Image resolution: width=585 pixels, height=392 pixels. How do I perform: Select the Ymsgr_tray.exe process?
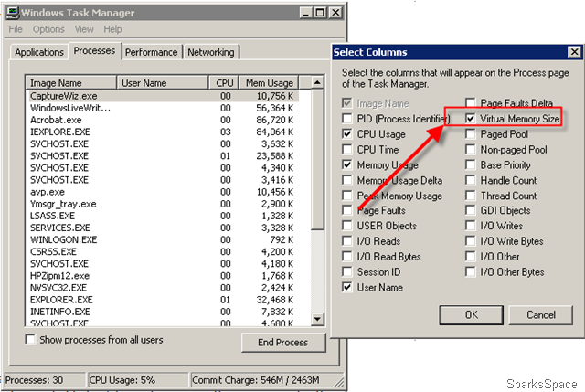(164, 204)
